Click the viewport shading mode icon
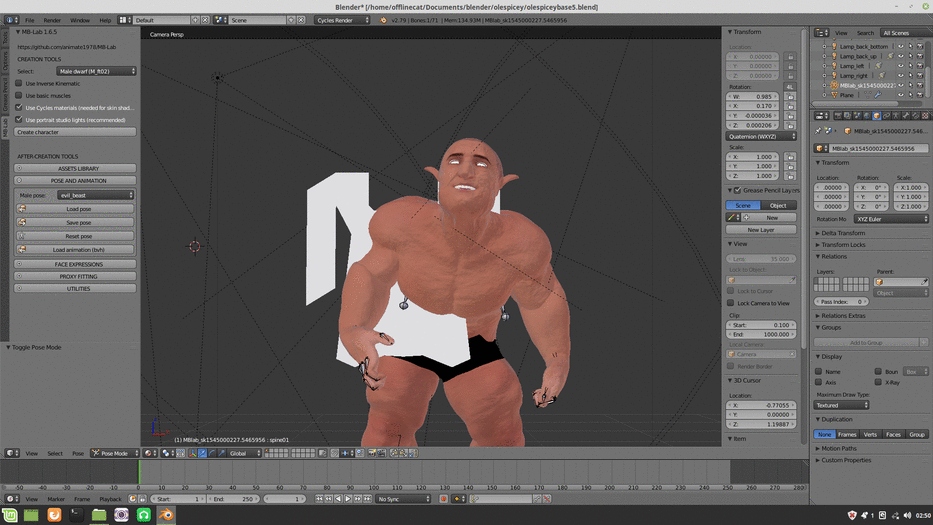The width and height of the screenshot is (933, 525). point(151,453)
